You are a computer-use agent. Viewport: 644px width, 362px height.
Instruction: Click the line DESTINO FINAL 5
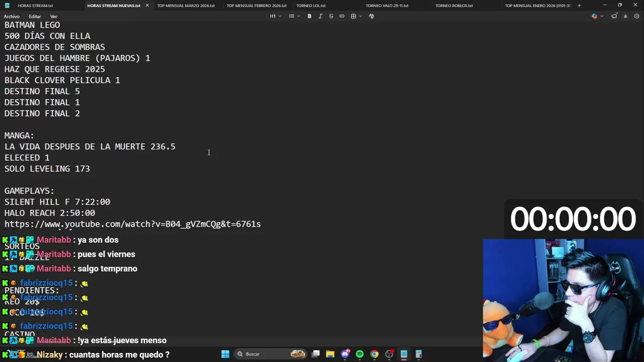42,92
